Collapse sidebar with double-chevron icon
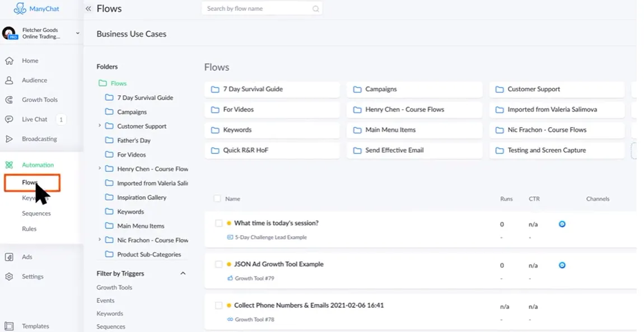This screenshot has height=332, width=644. (x=88, y=9)
